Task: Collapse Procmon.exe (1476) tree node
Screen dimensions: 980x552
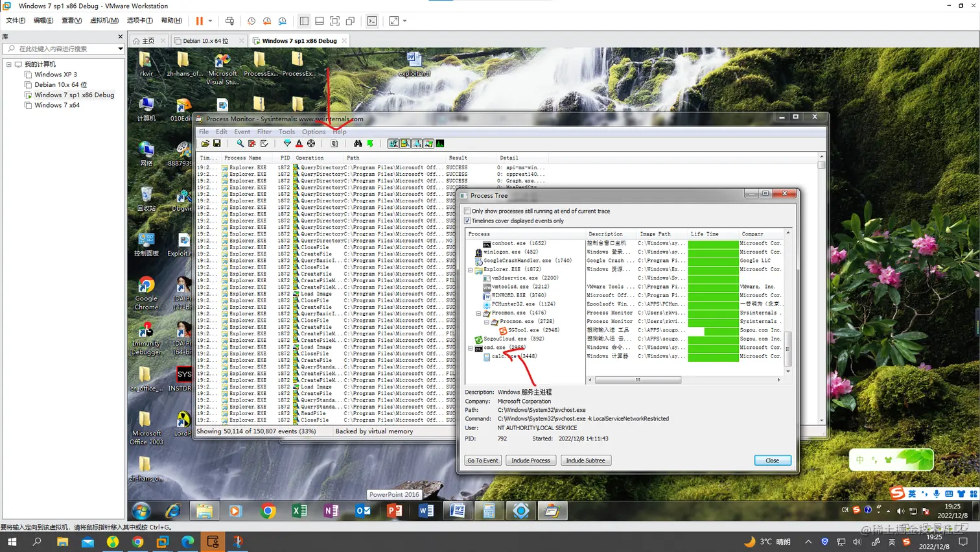Action: [478, 313]
